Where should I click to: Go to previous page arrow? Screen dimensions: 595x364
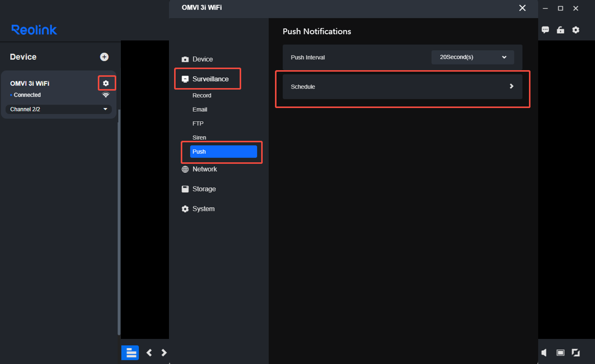(x=149, y=353)
